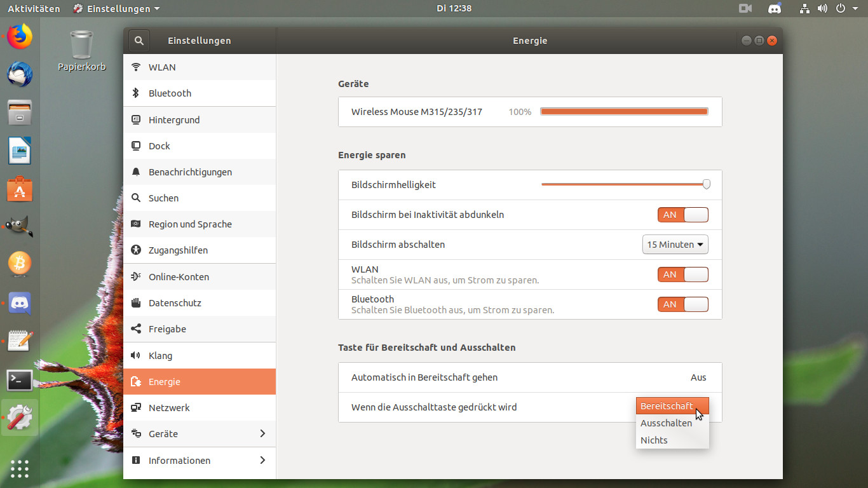
Task: Open the network status icon in top bar
Action: click(x=805, y=8)
